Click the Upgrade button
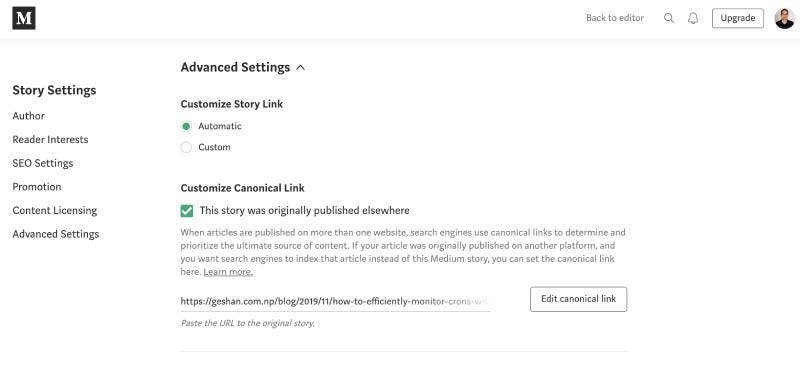 [738, 18]
